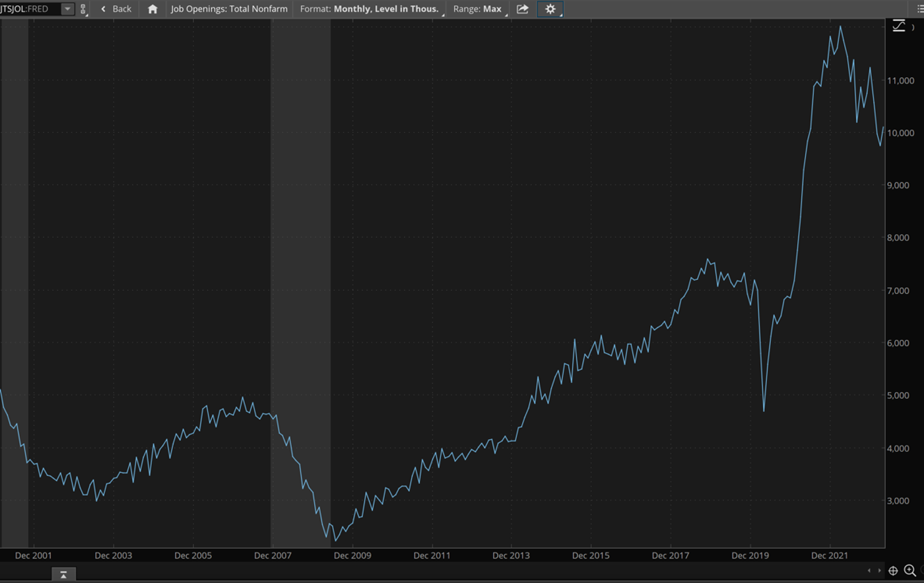This screenshot has height=583, width=924.
Task: Click the Dec 2007 label on time axis
Action: pyautogui.click(x=273, y=555)
